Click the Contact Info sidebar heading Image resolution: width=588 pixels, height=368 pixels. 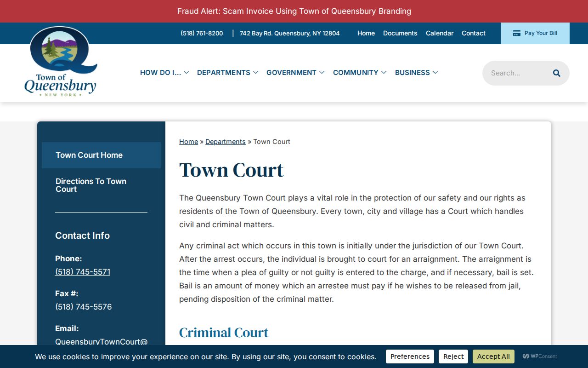click(82, 236)
